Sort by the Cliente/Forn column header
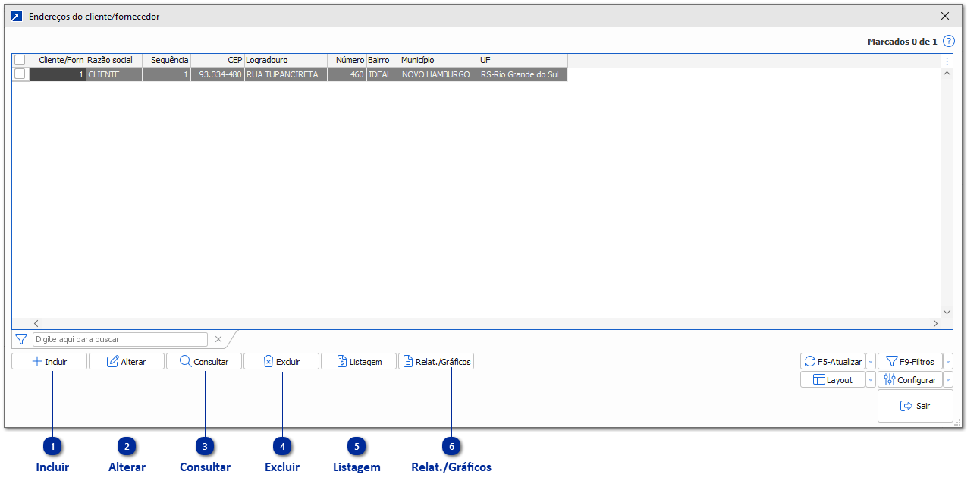This screenshot has width=980, height=487. click(58, 60)
